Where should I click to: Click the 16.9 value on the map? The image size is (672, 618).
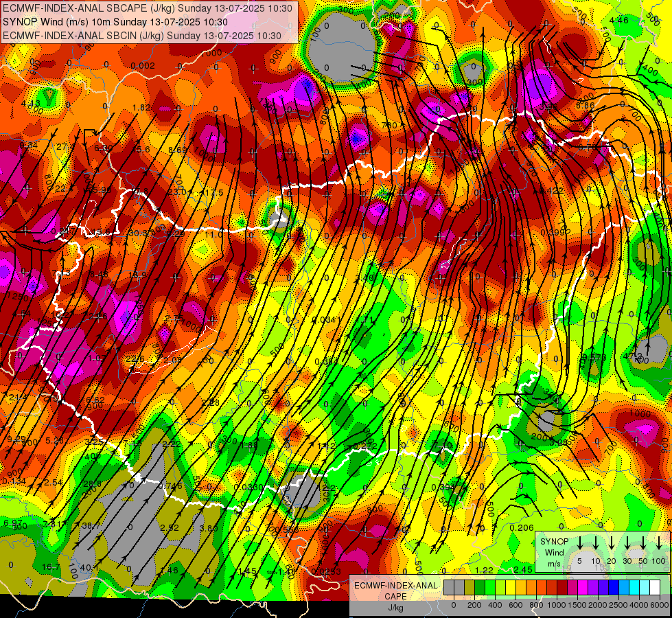click(x=137, y=275)
